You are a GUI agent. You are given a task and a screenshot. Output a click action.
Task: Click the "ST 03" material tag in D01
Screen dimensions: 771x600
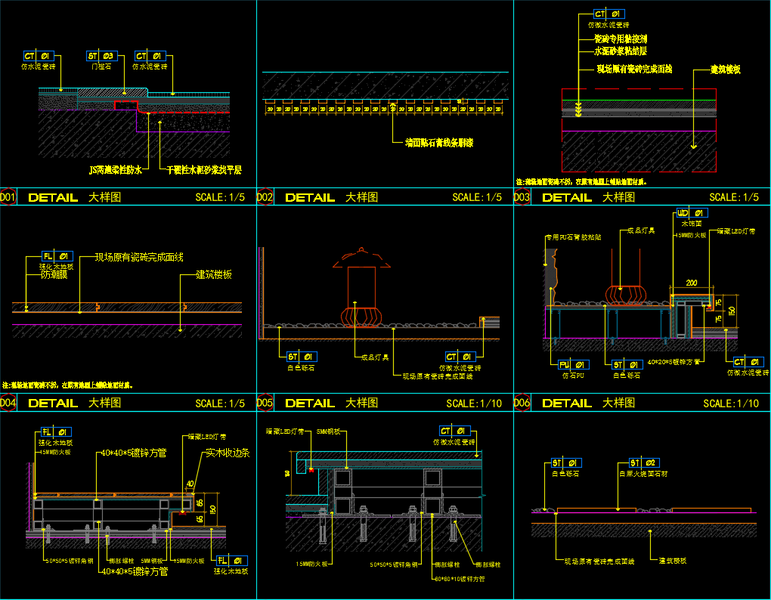coord(102,56)
